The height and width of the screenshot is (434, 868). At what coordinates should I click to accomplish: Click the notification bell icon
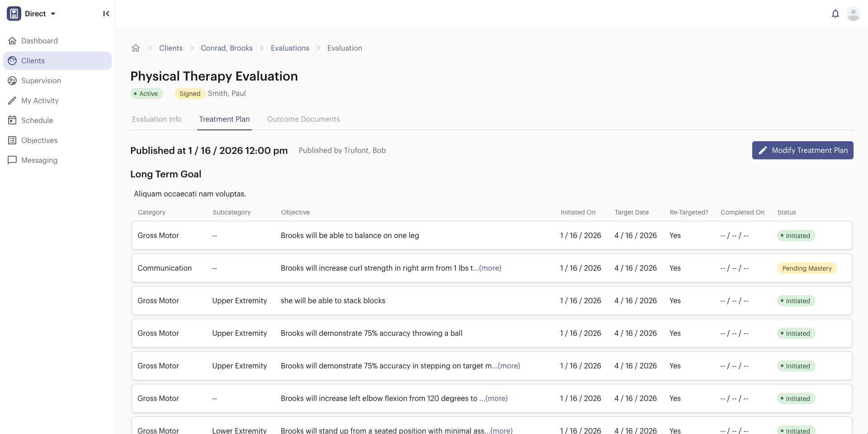pos(835,14)
